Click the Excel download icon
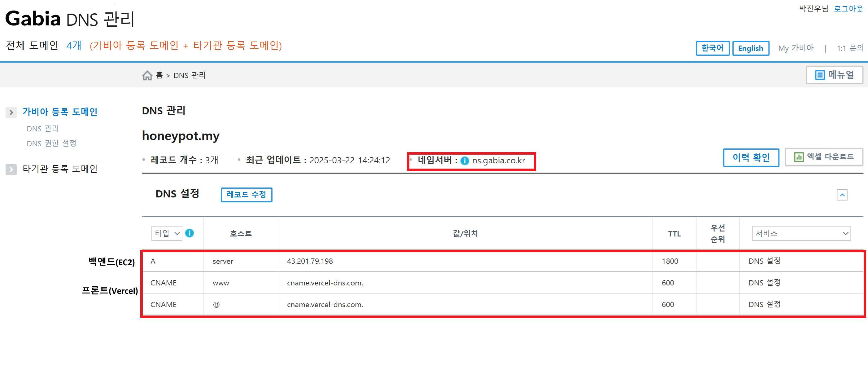Image resolution: width=868 pixels, height=366 pixels. [798, 157]
